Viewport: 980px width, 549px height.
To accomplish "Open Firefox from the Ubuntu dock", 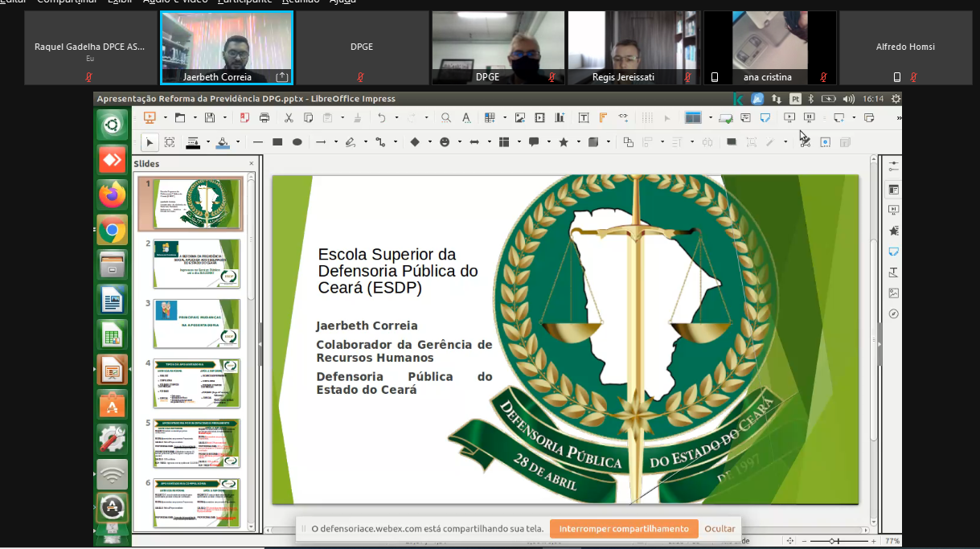I will (x=113, y=195).
